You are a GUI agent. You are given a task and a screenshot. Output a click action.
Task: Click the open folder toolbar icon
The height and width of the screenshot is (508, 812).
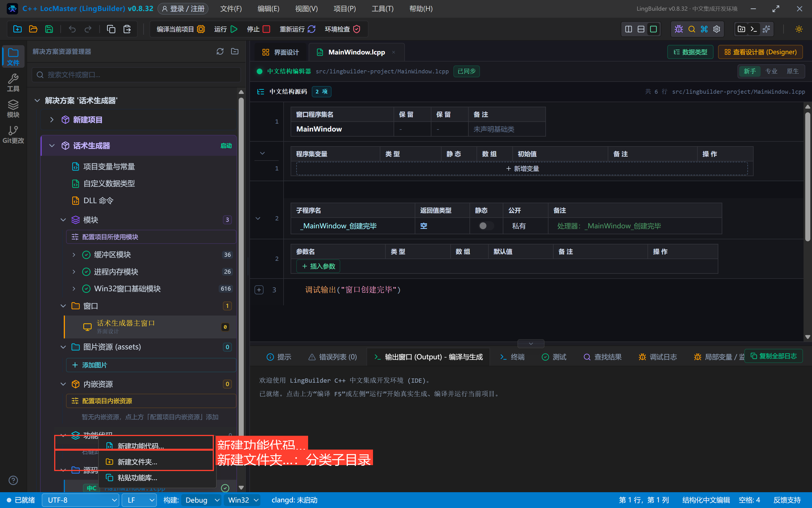(33, 29)
